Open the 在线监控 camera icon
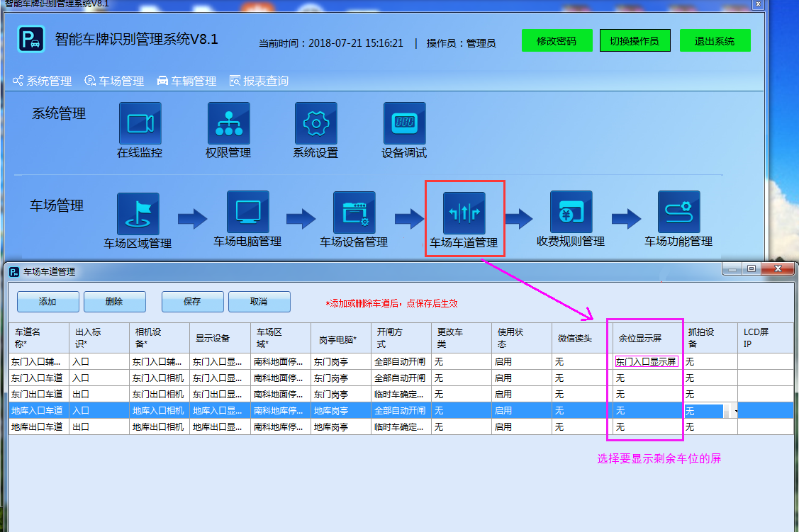799x532 pixels. [140, 123]
